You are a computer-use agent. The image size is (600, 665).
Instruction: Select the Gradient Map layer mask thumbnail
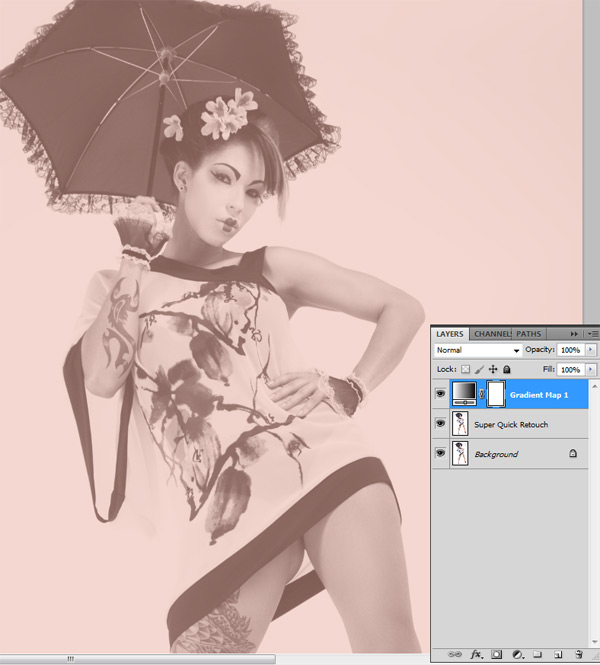click(x=496, y=394)
